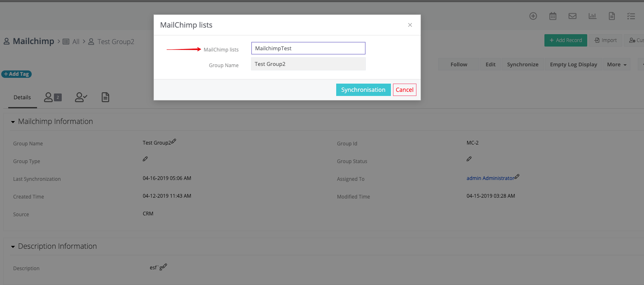Click the pencil icon beside Group Type
Image resolution: width=644 pixels, height=285 pixels.
(x=145, y=159)
